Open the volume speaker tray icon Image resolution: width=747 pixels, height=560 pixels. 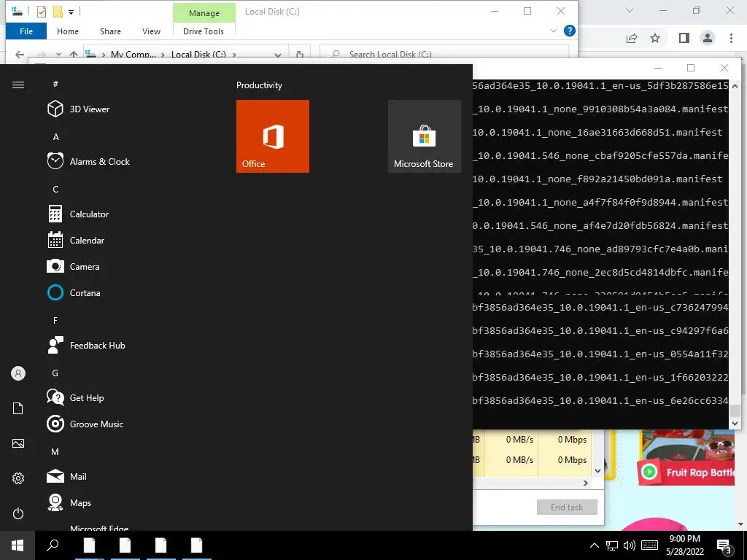click(x=630, y=545)
